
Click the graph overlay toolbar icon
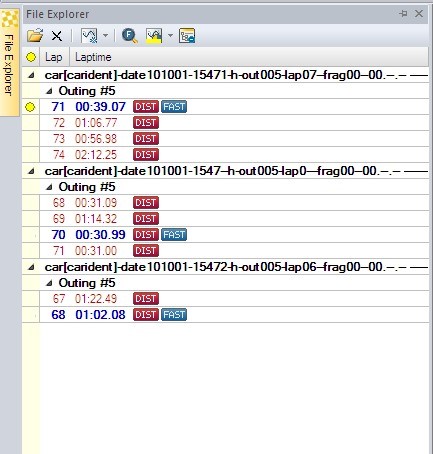(89, 35)
